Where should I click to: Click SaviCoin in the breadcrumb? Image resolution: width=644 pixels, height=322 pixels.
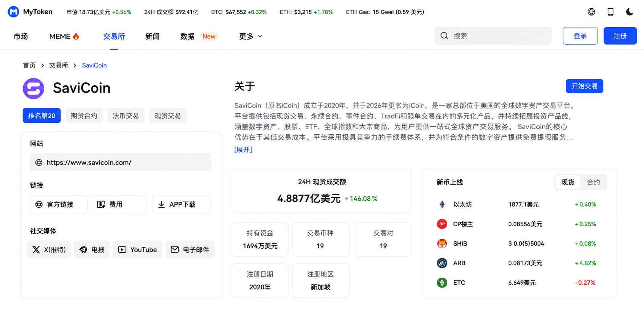point(94,65)
